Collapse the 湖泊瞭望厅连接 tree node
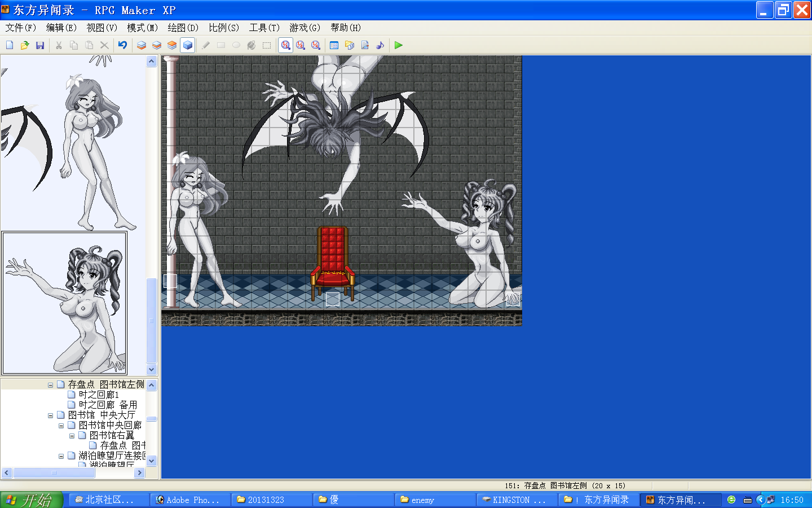The image size is (812, 508). pyautogui.click(x=61, y=456)
